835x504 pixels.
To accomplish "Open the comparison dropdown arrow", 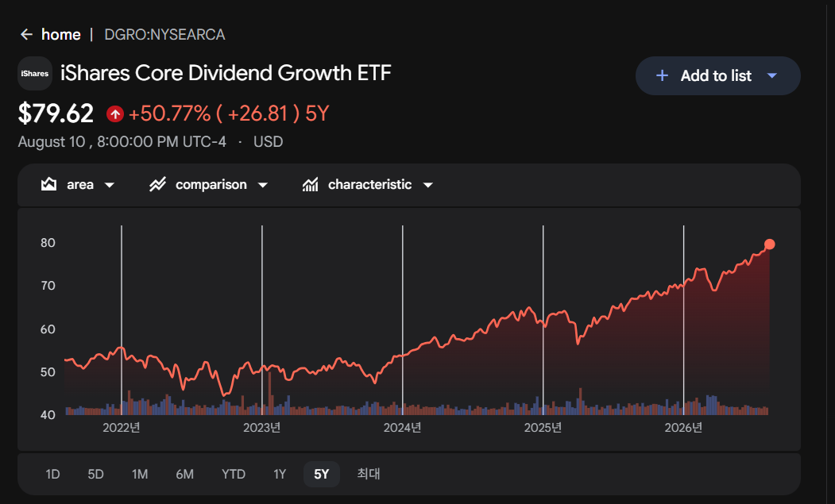I will coord(262,185).
